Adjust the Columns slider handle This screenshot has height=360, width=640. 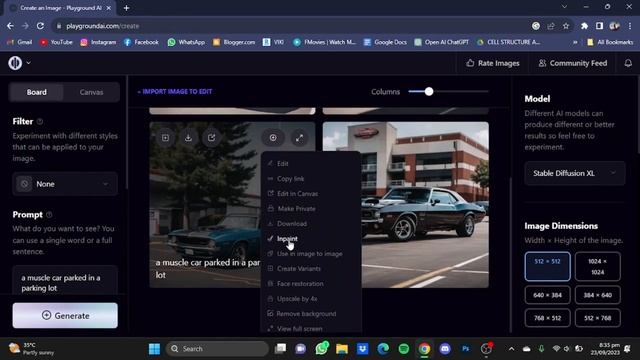(x=429, y=91)
